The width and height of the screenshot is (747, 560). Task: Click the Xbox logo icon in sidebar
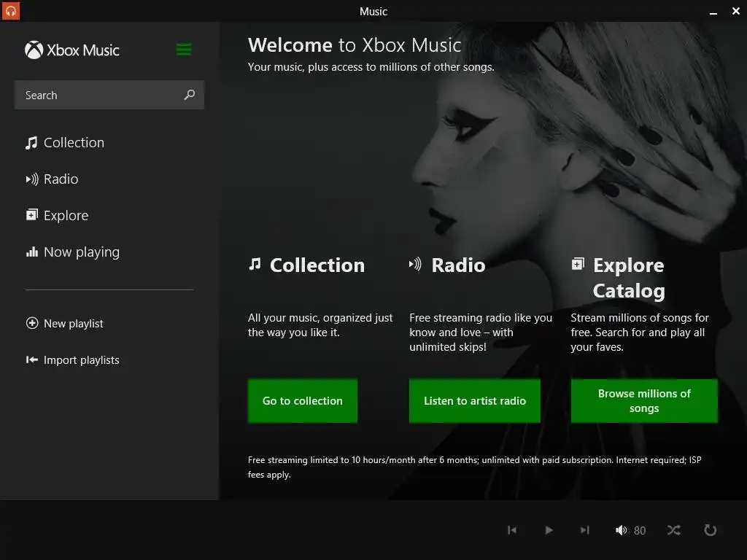[x=34, y=50]
